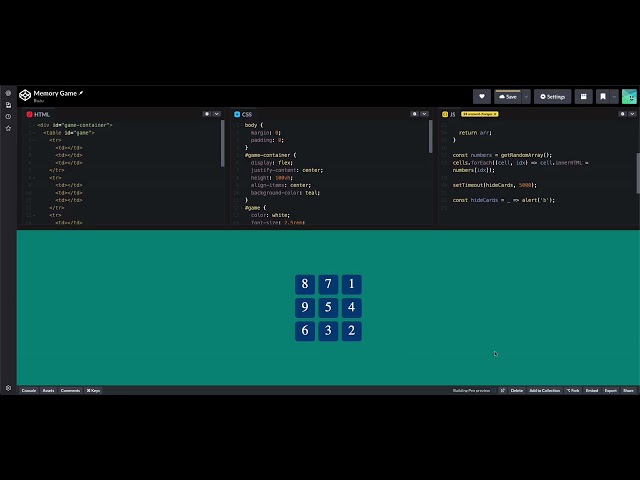Click the Delete button in the footer
This screenshot has height=480, width=640.
coord(517,391)
